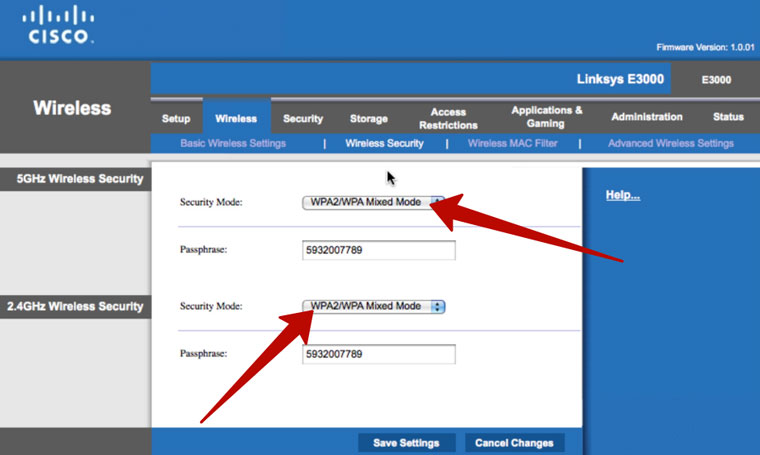Go to Applications & Gaming tab
Image resolution: width=760 pixels, height=455 pixels.
(x=546, y=117)
